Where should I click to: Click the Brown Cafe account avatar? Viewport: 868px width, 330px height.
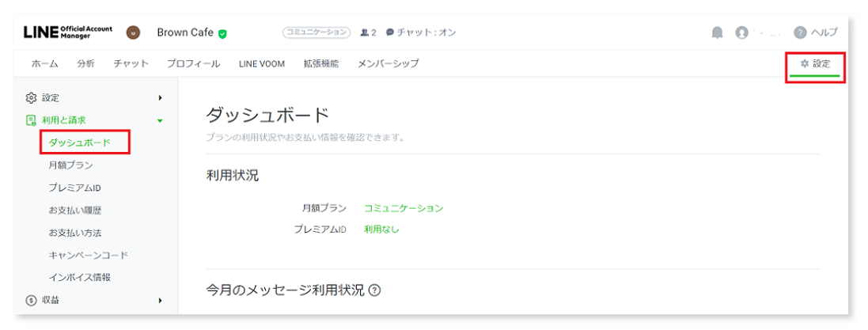pos(133,33)
